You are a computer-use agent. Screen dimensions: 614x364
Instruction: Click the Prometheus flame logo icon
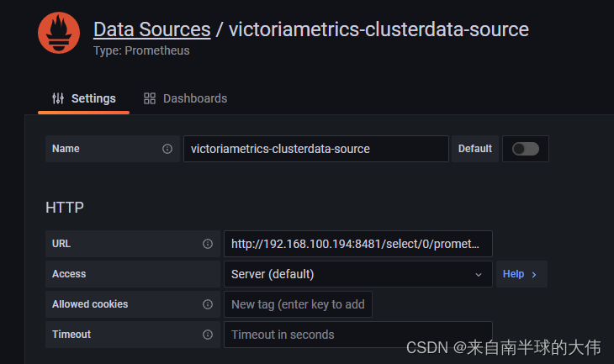click(59, 33)
